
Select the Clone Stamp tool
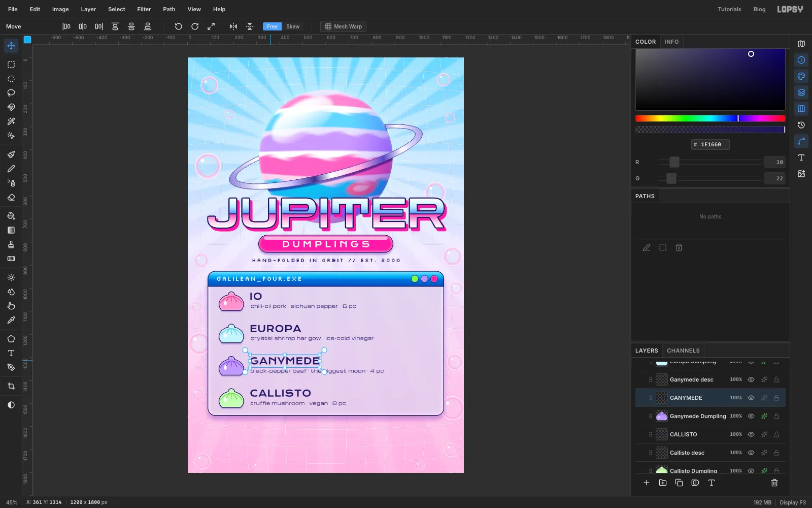11,244
